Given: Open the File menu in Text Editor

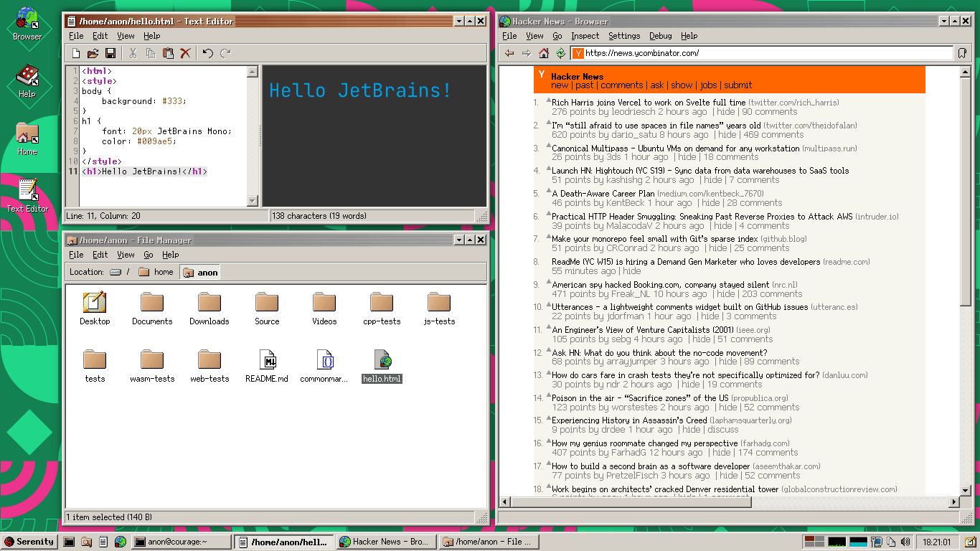Looking at the screenshot, I should [x=76, y=36].
